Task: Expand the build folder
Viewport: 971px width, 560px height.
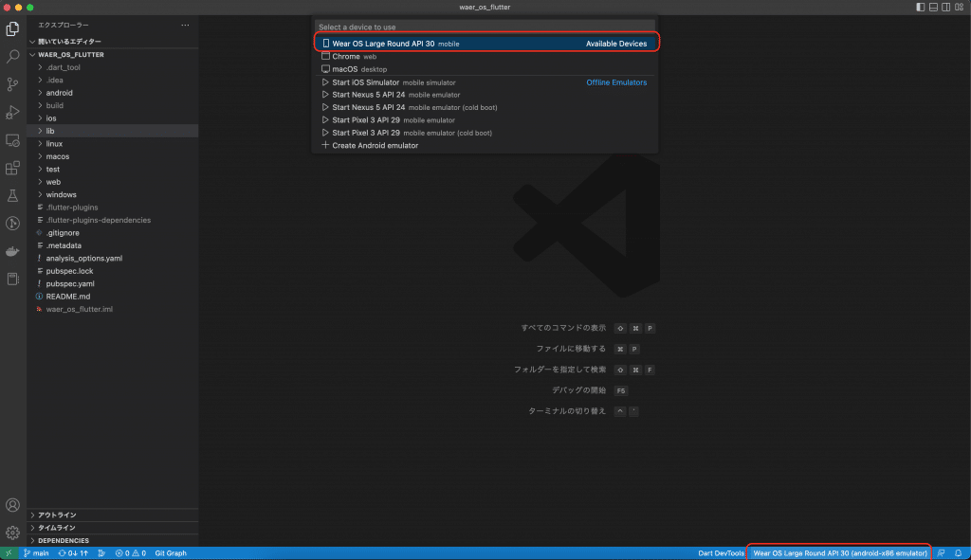Action: [x=113, y=105]
